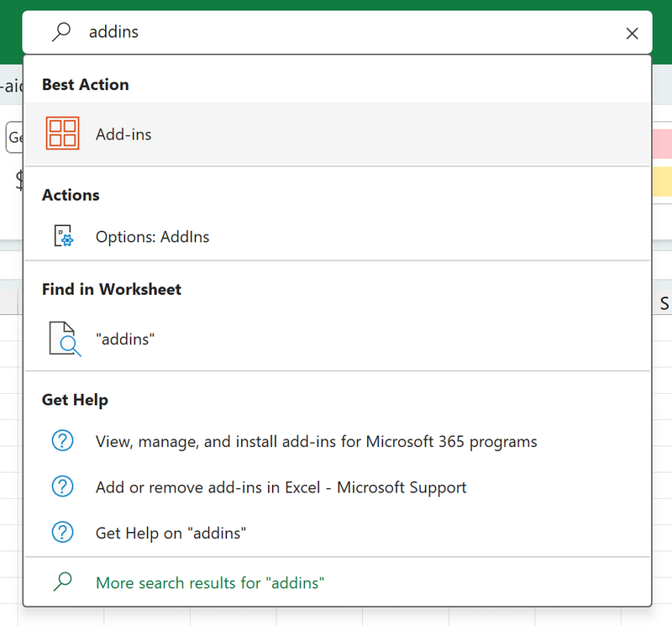The image size is (672, 626).
Task: Select the "Add-ins" Best Action label
Action: pos(123,134)
